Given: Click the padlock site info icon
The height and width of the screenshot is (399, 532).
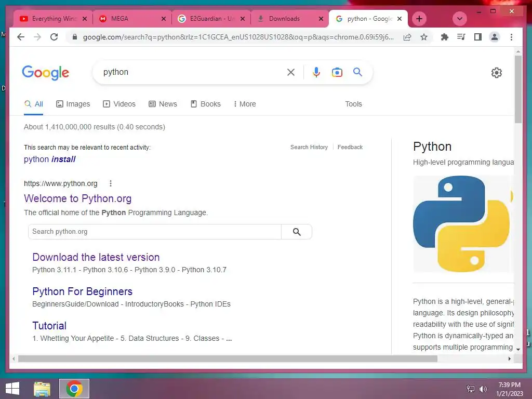Looking at the screenshot, I should coord(75,37).
